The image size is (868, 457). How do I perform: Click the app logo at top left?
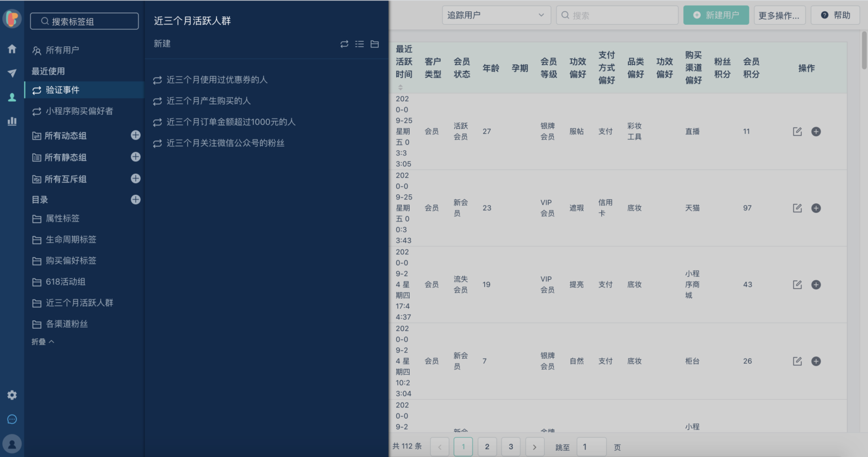pyautogui.click(x=12, y=19)
